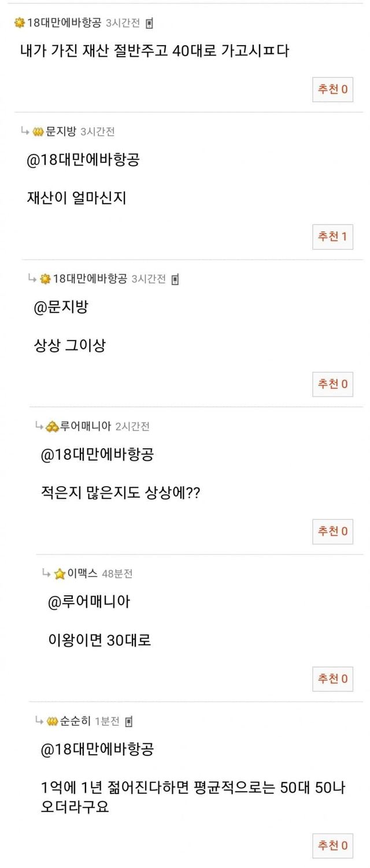
Task: Recommend 순순희's comment about 1억에 1년
Action: 332,845
